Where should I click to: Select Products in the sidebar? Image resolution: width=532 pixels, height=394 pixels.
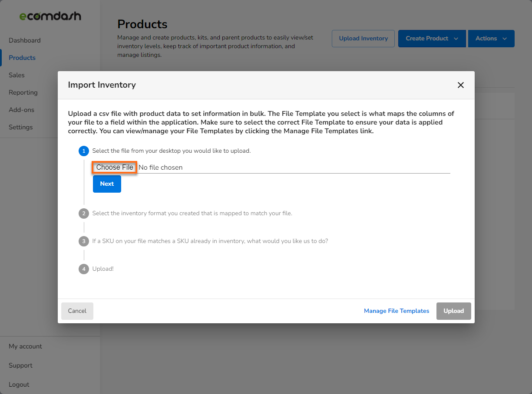point(22,57)
